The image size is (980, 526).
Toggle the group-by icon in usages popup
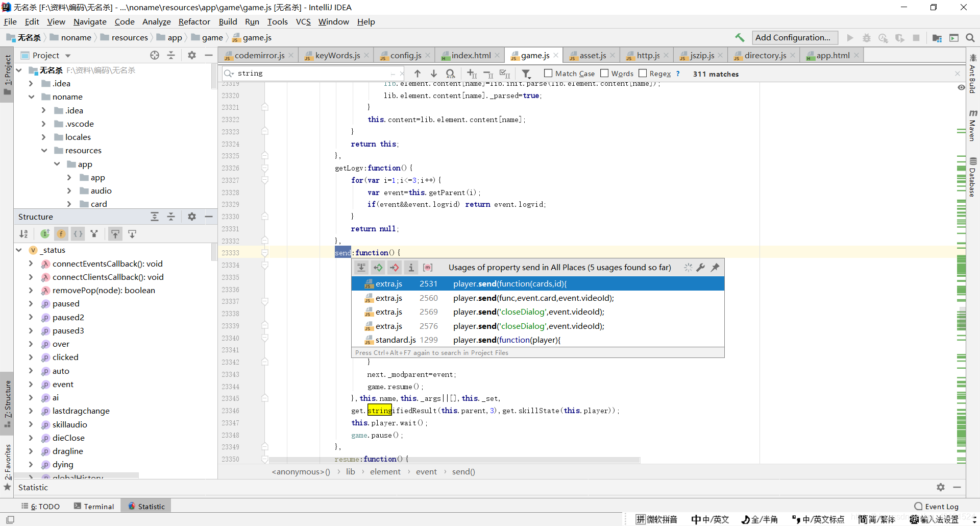[361, 268]
